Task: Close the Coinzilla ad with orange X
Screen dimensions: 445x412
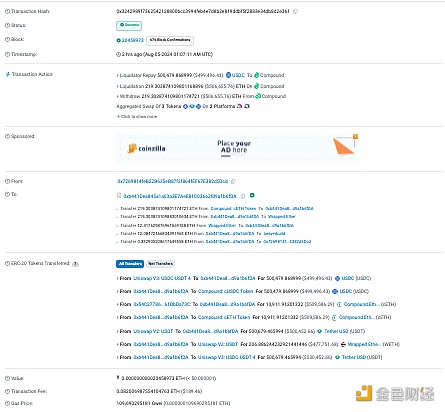Action: tap(355, 136)
